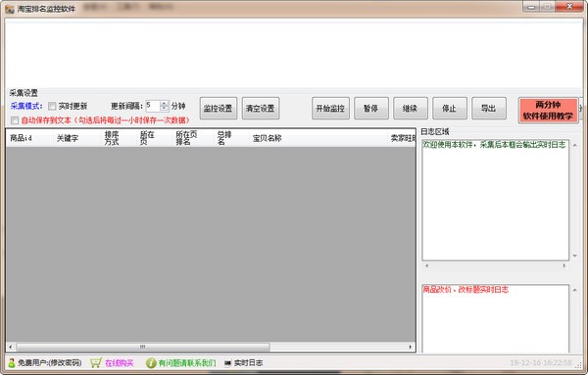Open 在线购买 purchase link
This screenshot has height=375, width=588.
coord(120,362)
